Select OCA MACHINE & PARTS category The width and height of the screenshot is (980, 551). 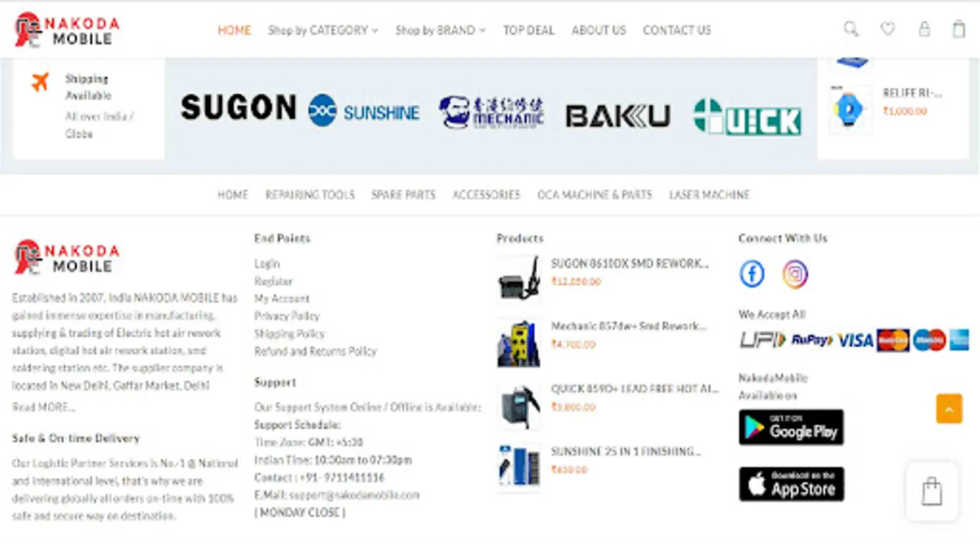coord(594,195)
